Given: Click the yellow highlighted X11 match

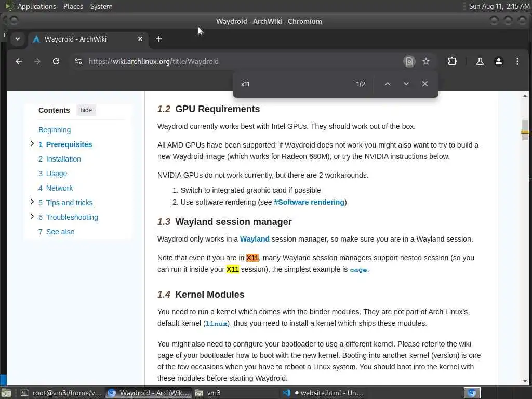Looking at the screenshot, I should [232, 270].
